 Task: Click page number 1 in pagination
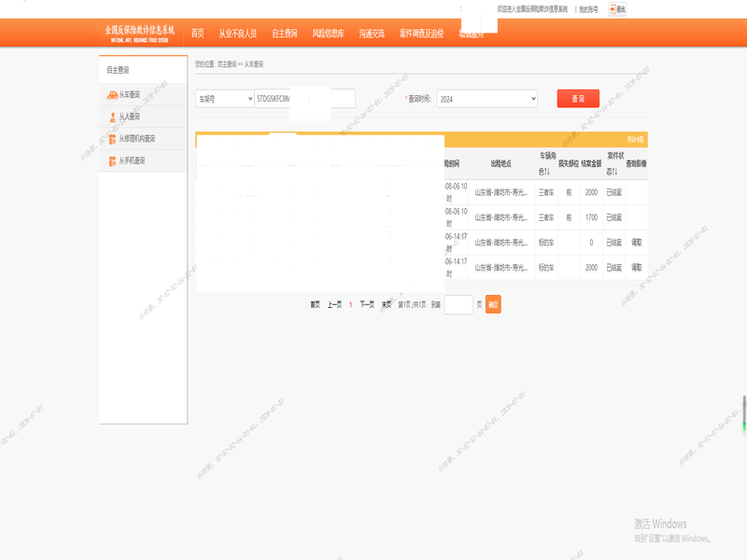coord(351,305)
